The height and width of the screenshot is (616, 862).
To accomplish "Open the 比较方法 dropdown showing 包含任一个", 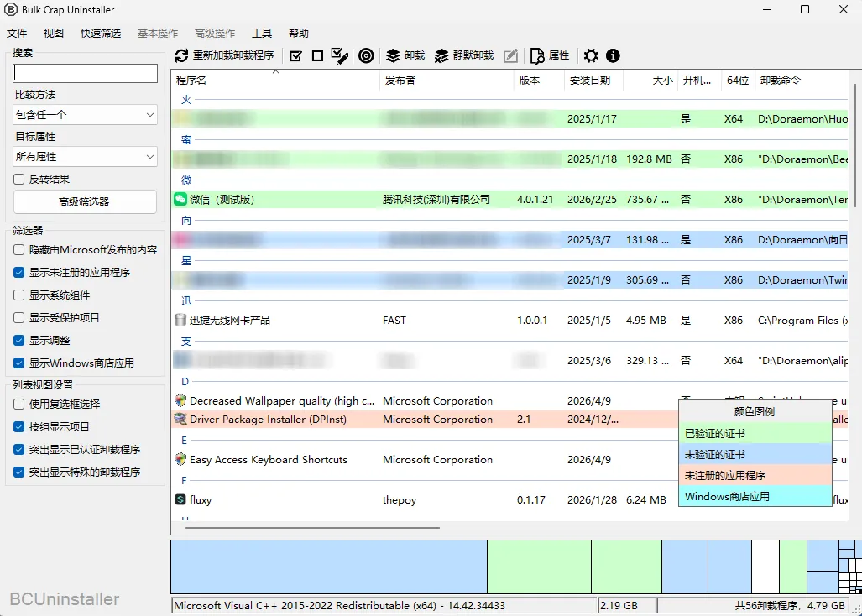I will click(x=85, y=115).
